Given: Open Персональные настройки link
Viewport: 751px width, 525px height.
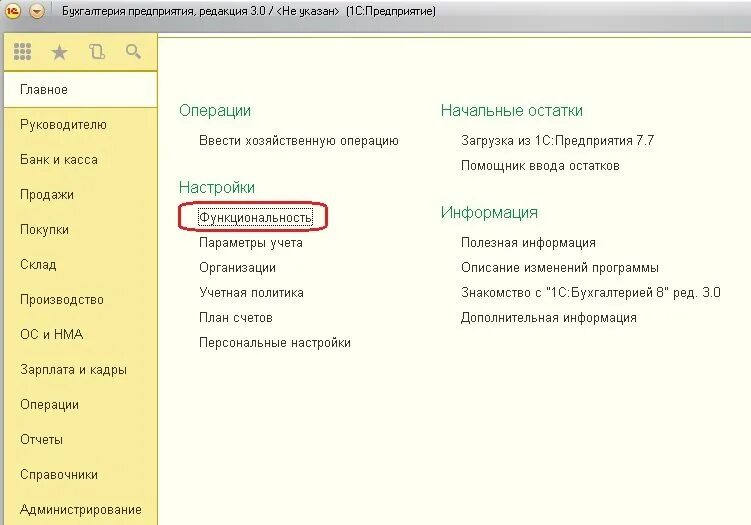Looking at the screenshot, I should pos(275,343).
